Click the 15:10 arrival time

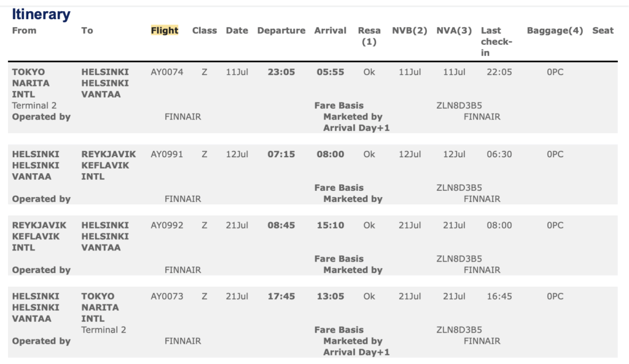(x=330, y=226)
